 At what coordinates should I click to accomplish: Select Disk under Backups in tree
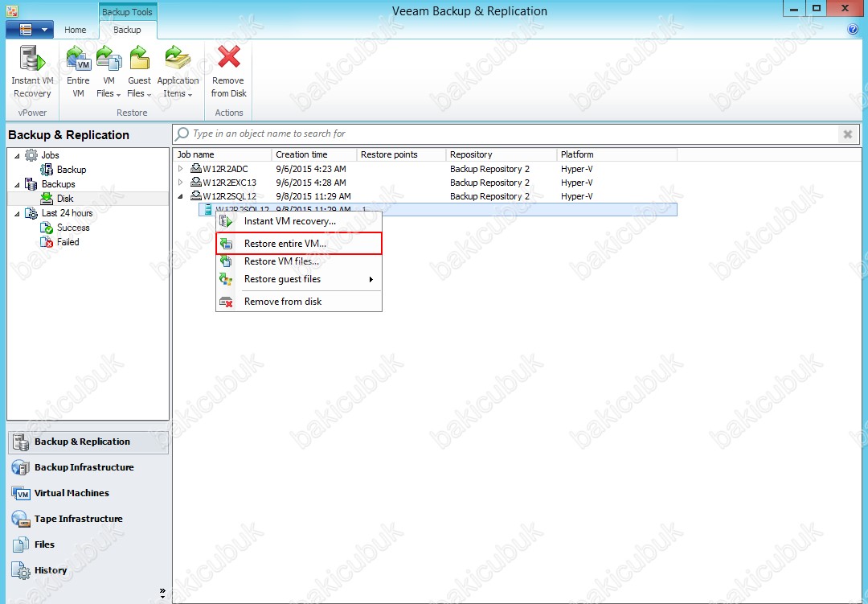65,199
